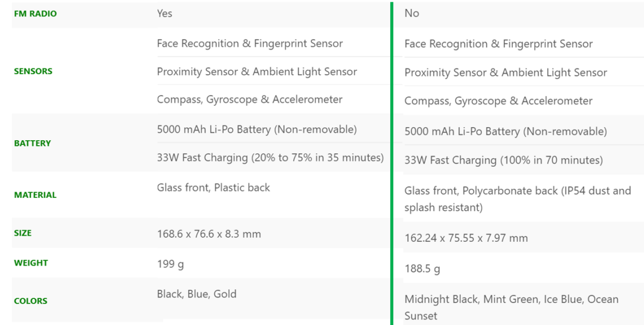Click the 199 g weight value
Screen dimensions: 644x325
tap(170, 264)
